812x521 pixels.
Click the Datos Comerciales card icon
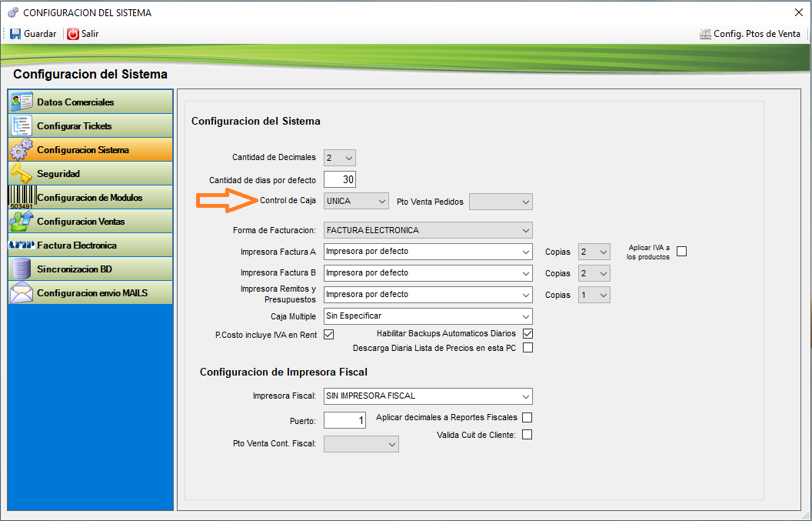[x=22, y=102]
